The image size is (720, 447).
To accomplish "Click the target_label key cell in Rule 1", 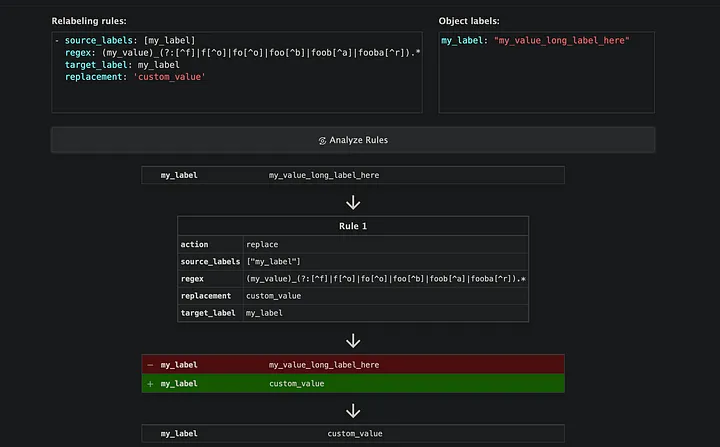I will pos(210,313).
